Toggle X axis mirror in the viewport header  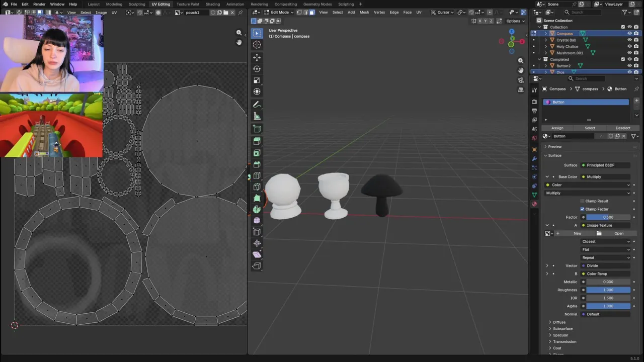coord(480,21)
